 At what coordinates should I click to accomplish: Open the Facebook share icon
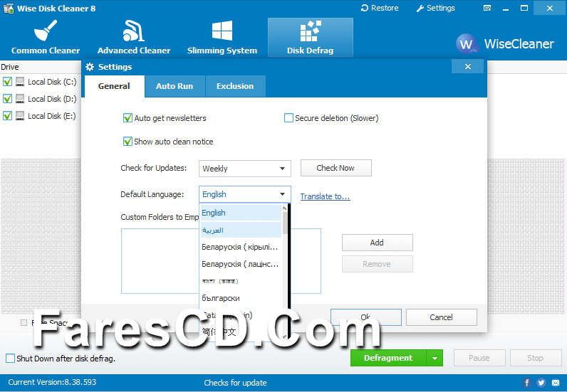point(527,383)
